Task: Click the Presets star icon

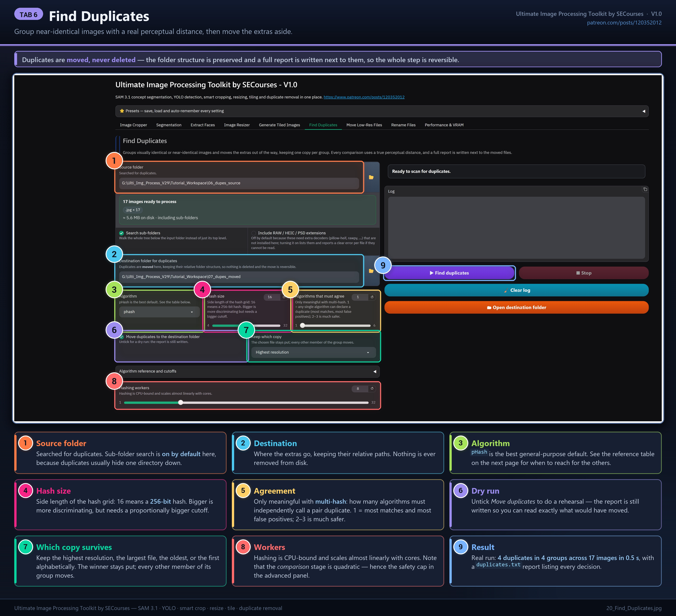Action: click(x=122, y=111)
